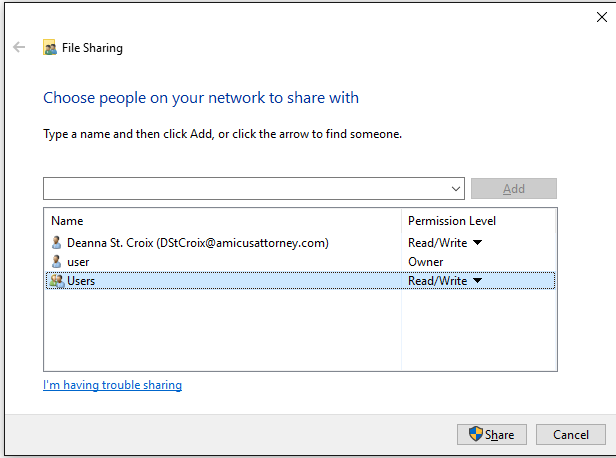
Task: Click the Cancel button
Action: click(x=571, y=434)
